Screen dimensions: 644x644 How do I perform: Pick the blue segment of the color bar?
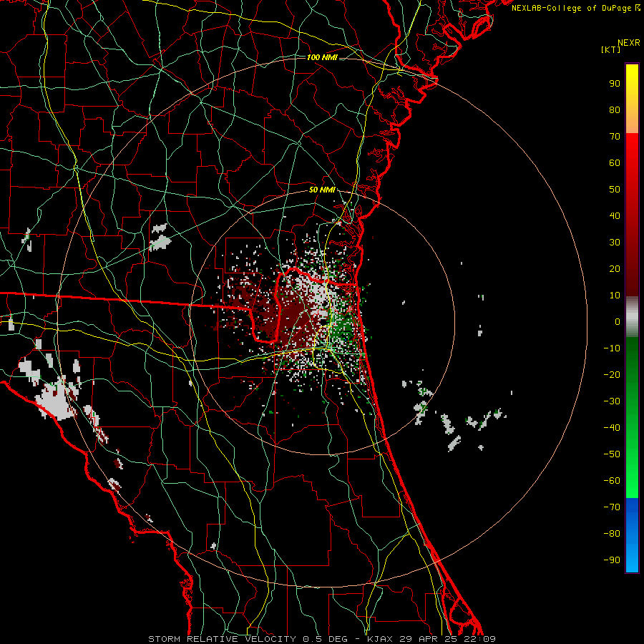(632, 535)
